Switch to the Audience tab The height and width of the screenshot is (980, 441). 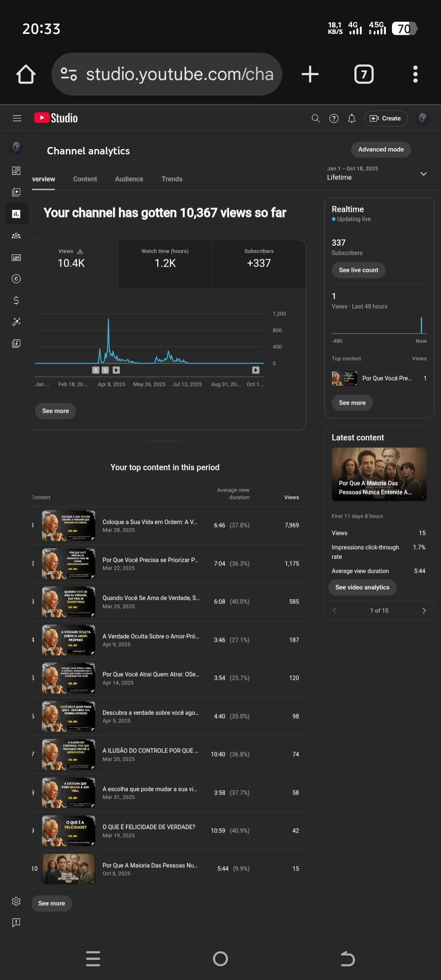pyautogui.click(x=129, y=179)
